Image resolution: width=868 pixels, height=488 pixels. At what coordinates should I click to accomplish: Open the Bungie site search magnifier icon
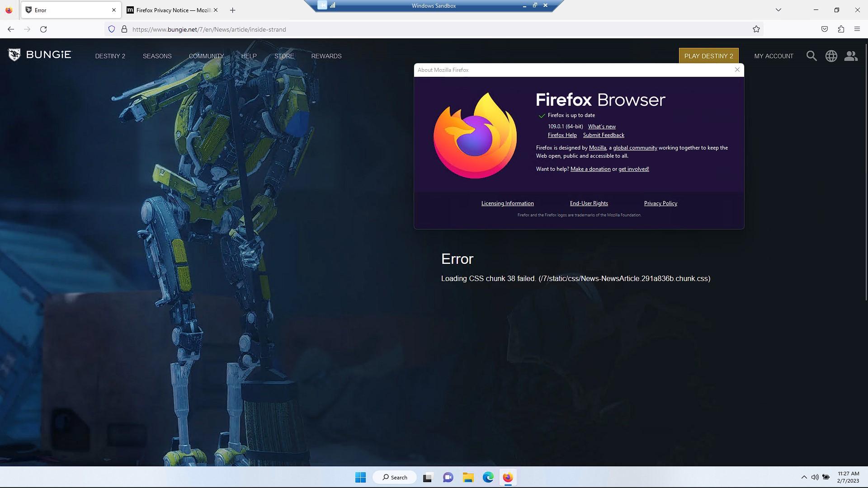coord(811,56)
